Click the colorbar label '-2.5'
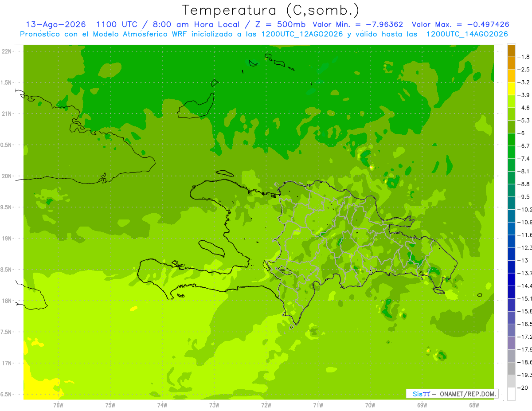Image resolution: width=532 pixels, height=411 pixels. tap(524, 70)
